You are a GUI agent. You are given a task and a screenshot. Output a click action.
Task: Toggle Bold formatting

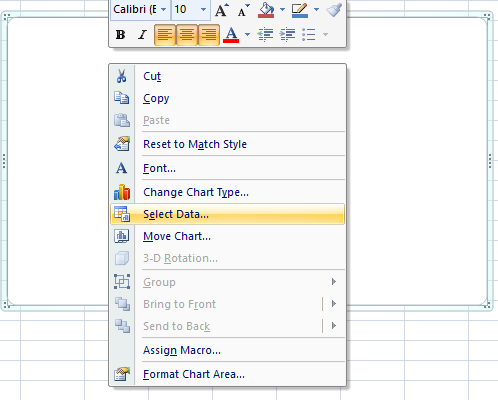click(x=121, y=34)
